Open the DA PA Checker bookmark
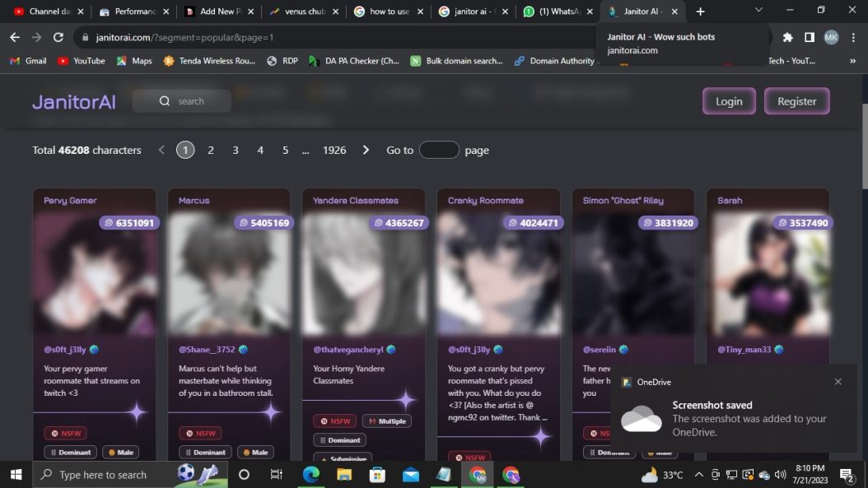Image resolution: width=868 pixels, height=488 pixels. tap(354, 61)
